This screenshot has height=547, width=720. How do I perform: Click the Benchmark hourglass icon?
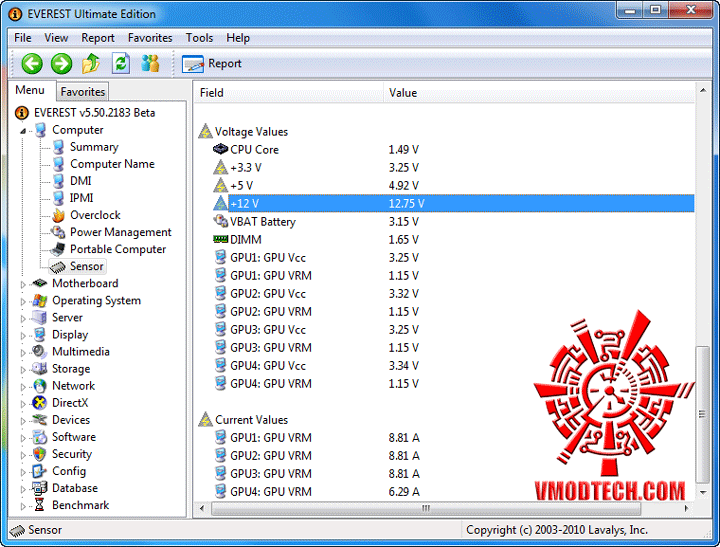[x=39, y=505]
